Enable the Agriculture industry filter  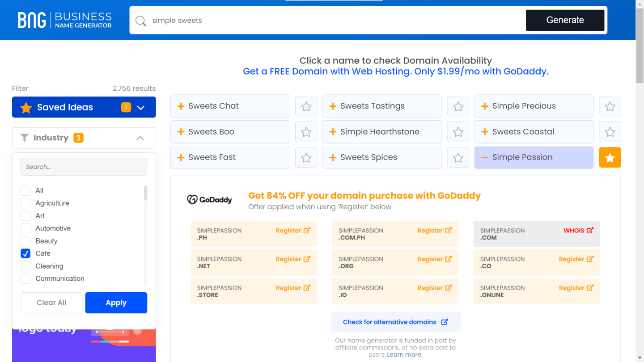(x=25, y=203)
